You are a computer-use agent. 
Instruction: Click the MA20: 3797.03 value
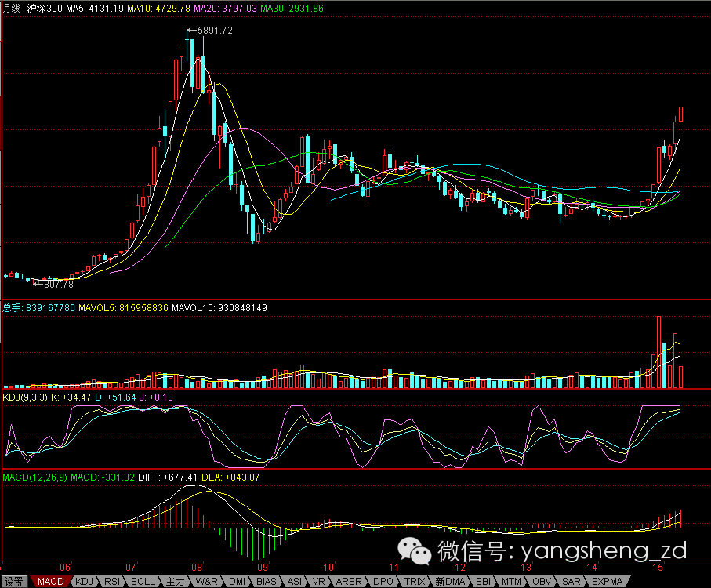(x=225, y=8)
